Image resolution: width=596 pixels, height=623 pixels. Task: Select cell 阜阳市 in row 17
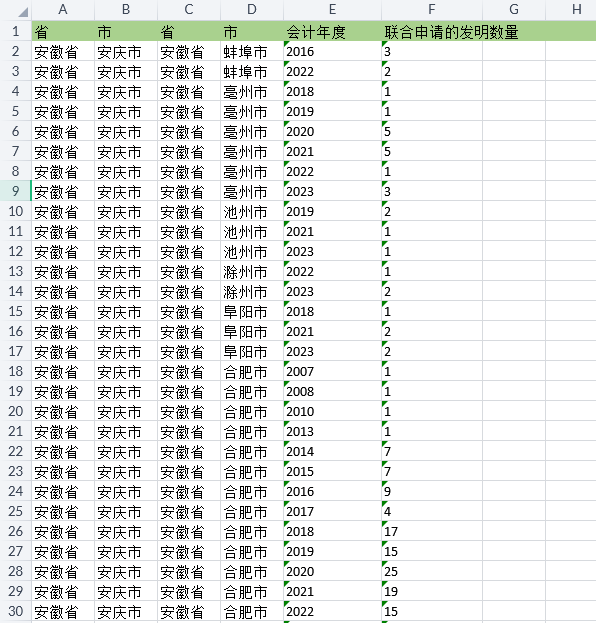(x=252, y=351)
